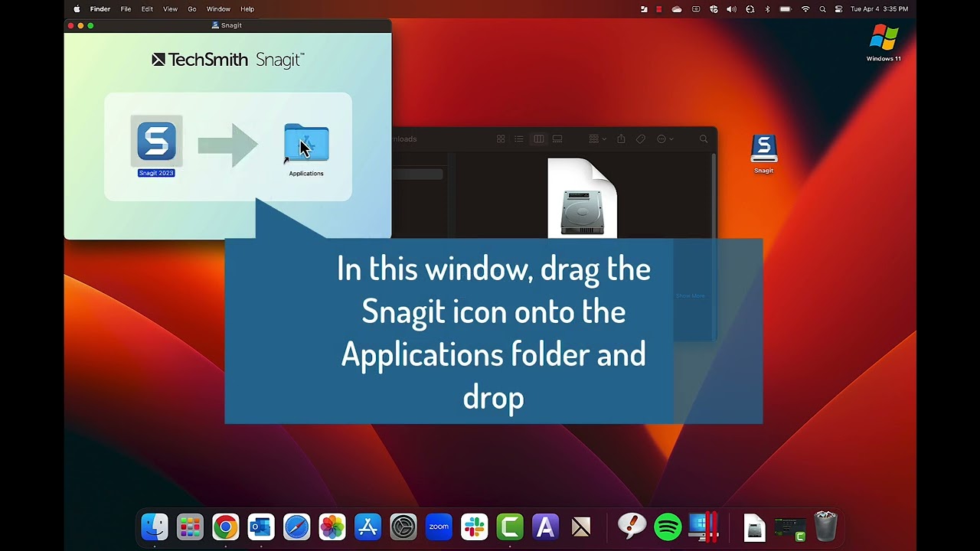Open the speech bubble feedback app in Dock

(632, 527)
